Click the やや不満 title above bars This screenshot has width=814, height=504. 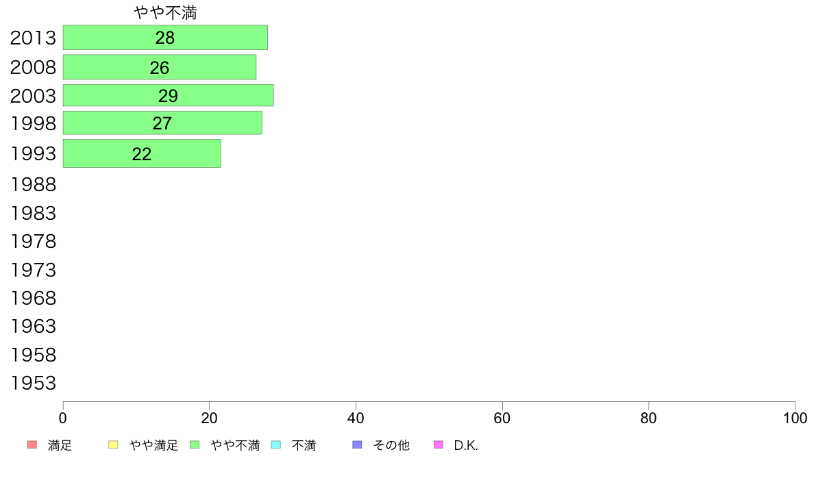tap(166, 12)
